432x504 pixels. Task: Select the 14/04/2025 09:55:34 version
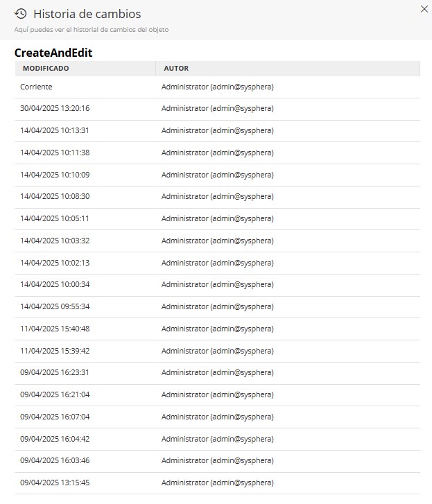tap(55, 306)
